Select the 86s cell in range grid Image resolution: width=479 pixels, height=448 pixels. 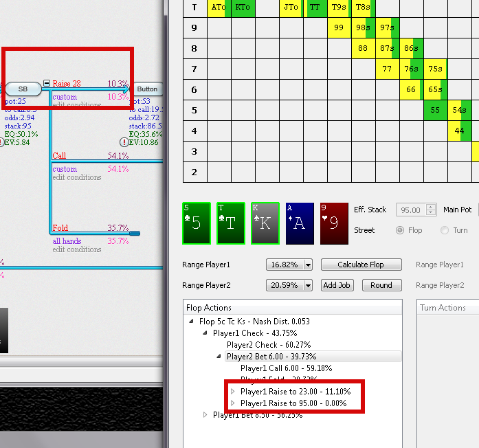pos(411,48)
